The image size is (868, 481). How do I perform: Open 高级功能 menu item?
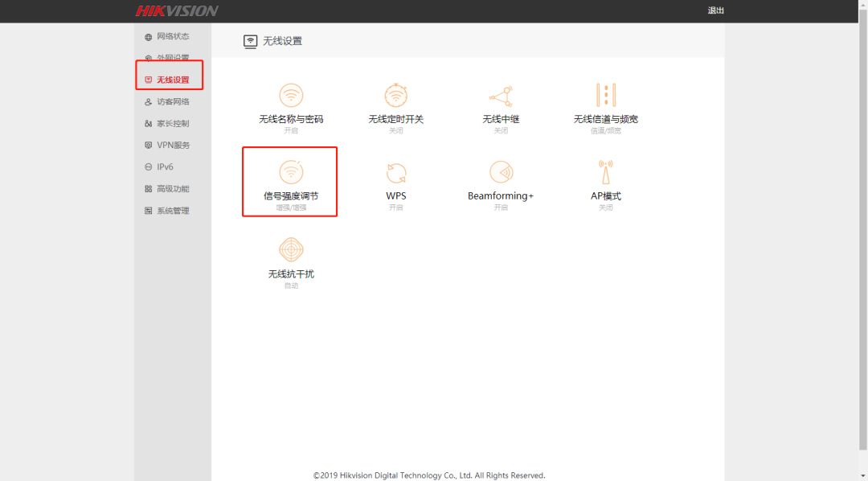(x=173, y=189)
